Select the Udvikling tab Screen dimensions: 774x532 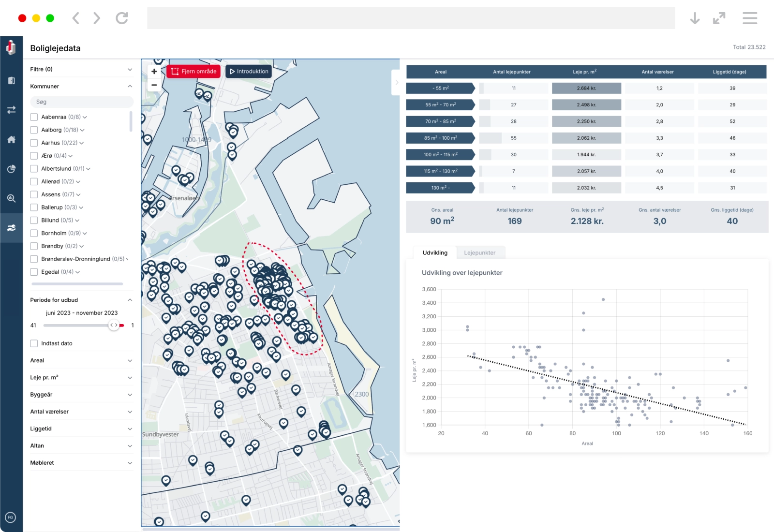435,253
